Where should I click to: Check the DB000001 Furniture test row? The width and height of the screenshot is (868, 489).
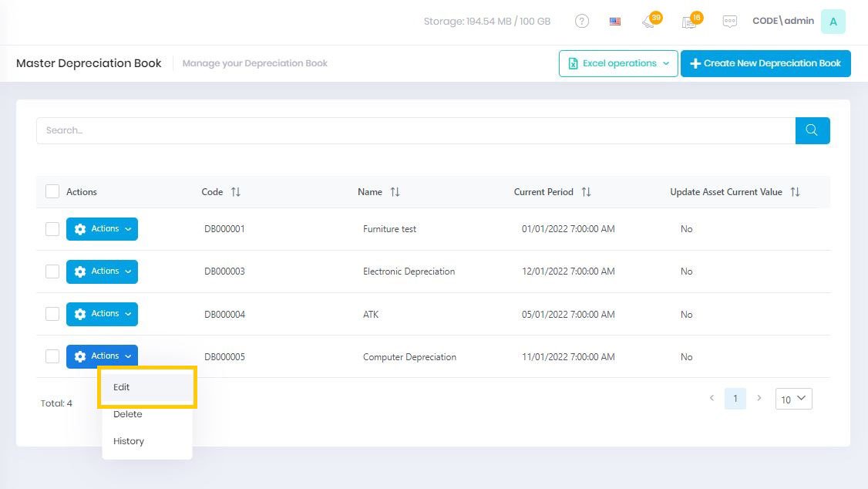click(x=52, y=229)
